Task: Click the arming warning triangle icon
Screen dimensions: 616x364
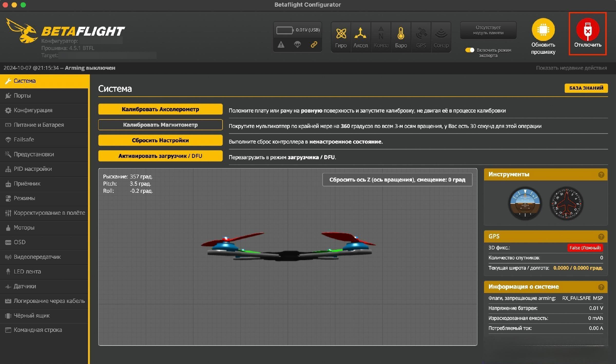Action: (281, 45)
